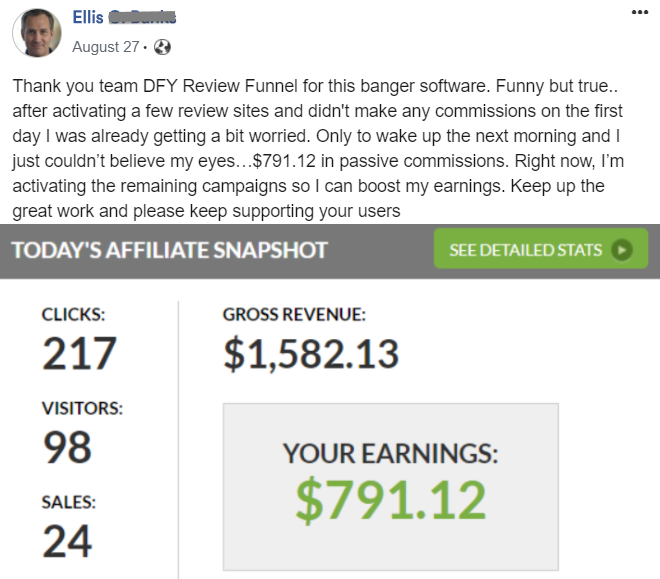Select the 98 visitors count
Viewport: 660px width, 579px height.
point(68,447)
